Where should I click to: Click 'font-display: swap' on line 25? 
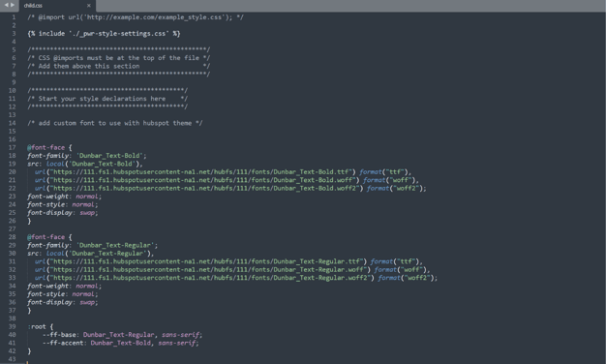[x=62, y=213]
